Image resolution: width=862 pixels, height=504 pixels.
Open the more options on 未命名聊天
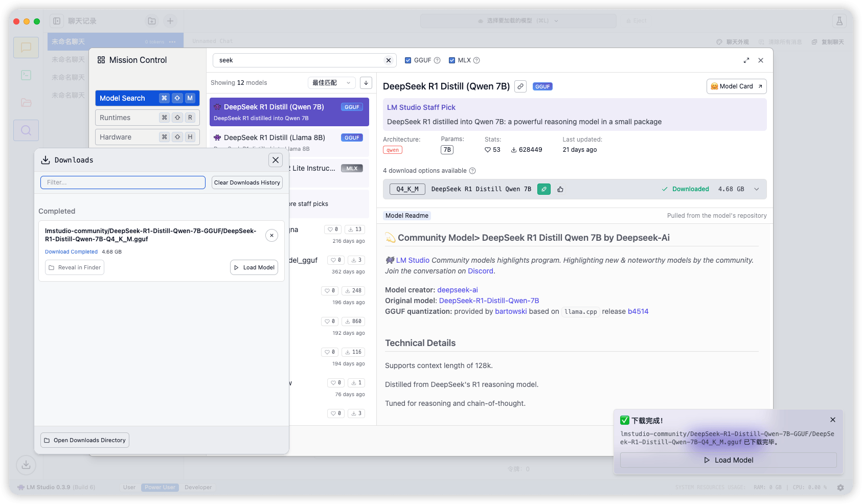pos(172,42)
